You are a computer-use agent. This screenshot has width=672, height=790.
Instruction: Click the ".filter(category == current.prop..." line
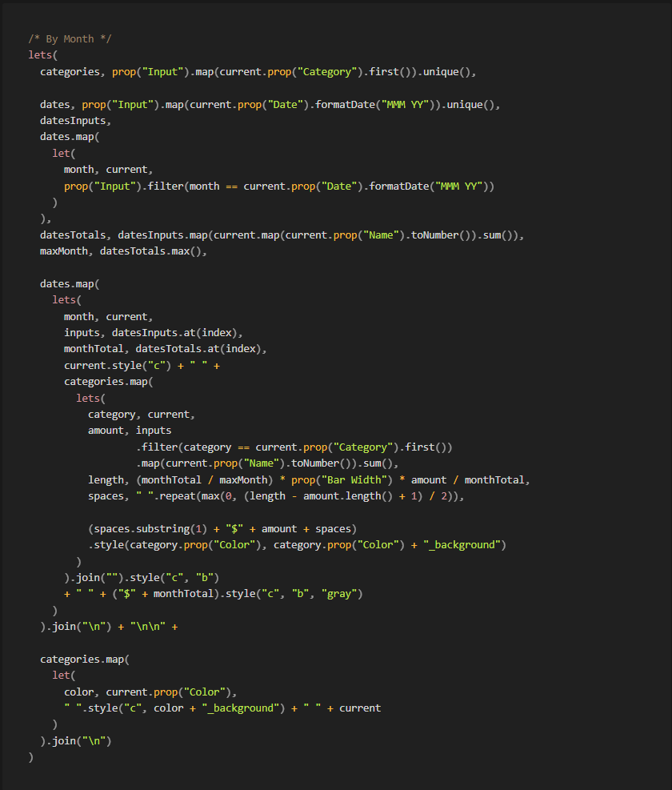tap(294, 447)
